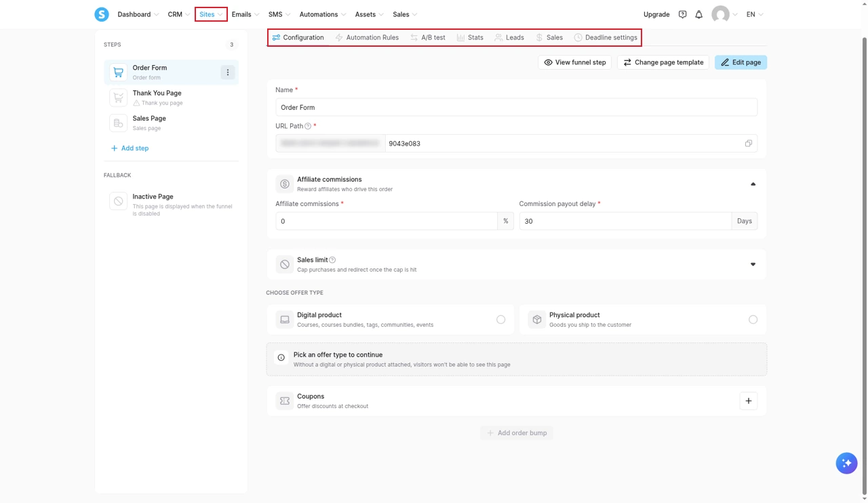Add a coupon with plus icon
The width and height of the screenshot is (868, 503).
pos(749,401)
